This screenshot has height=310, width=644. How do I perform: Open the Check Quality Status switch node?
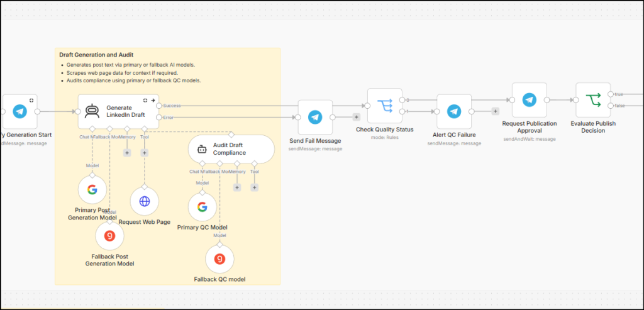click(x=384, y=106)
